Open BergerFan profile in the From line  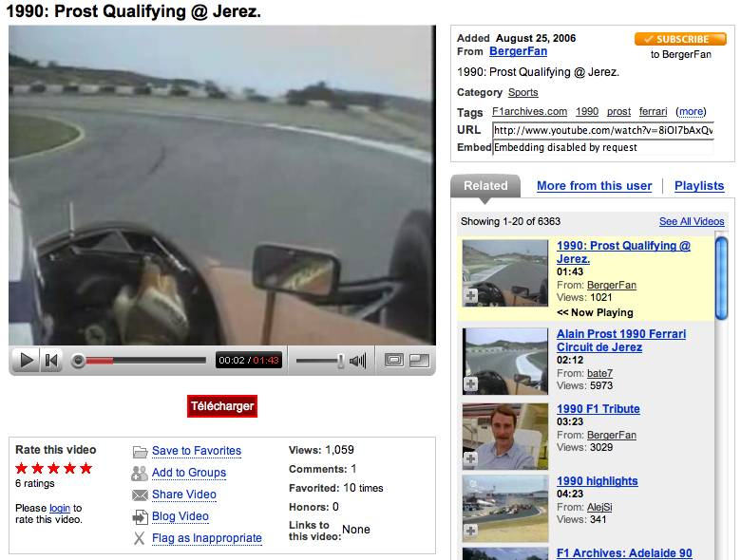tap(518, 51)
